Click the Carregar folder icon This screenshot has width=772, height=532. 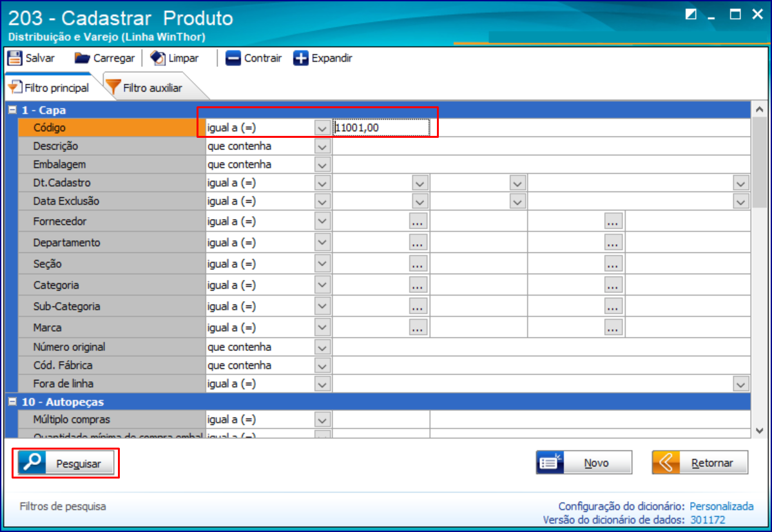point(82,58)
